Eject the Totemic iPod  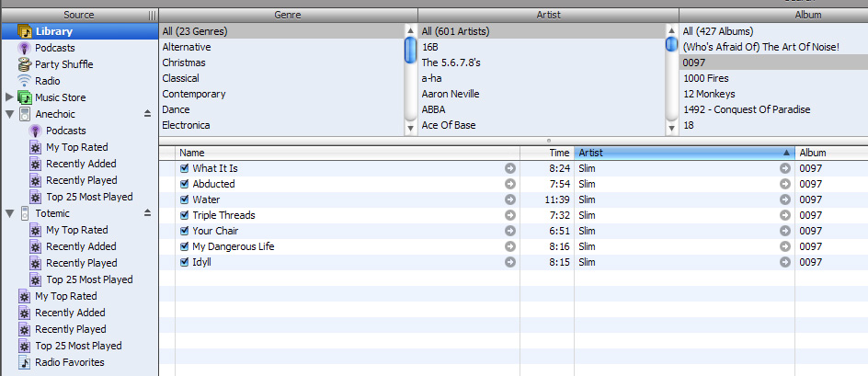[x=147, y=212]
